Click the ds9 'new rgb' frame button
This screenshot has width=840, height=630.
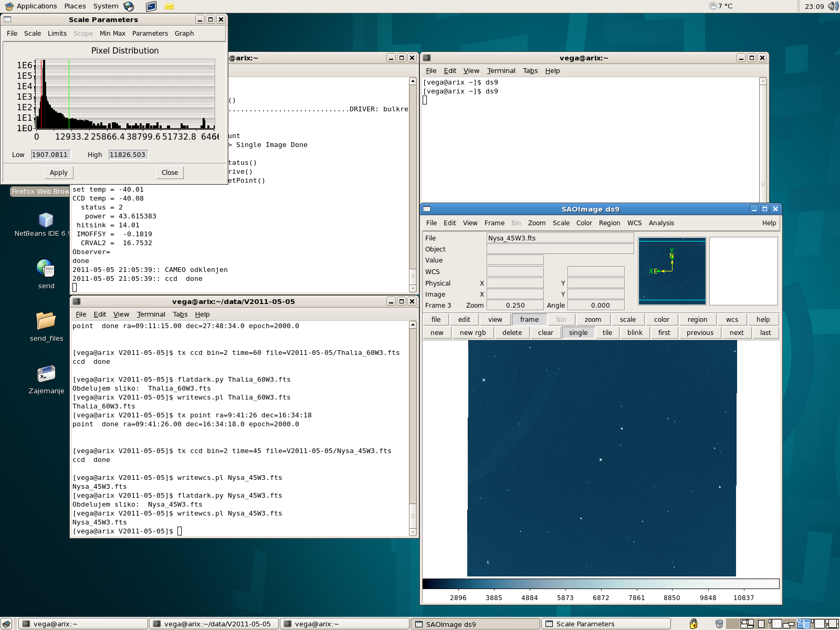[x=472, y=332]
